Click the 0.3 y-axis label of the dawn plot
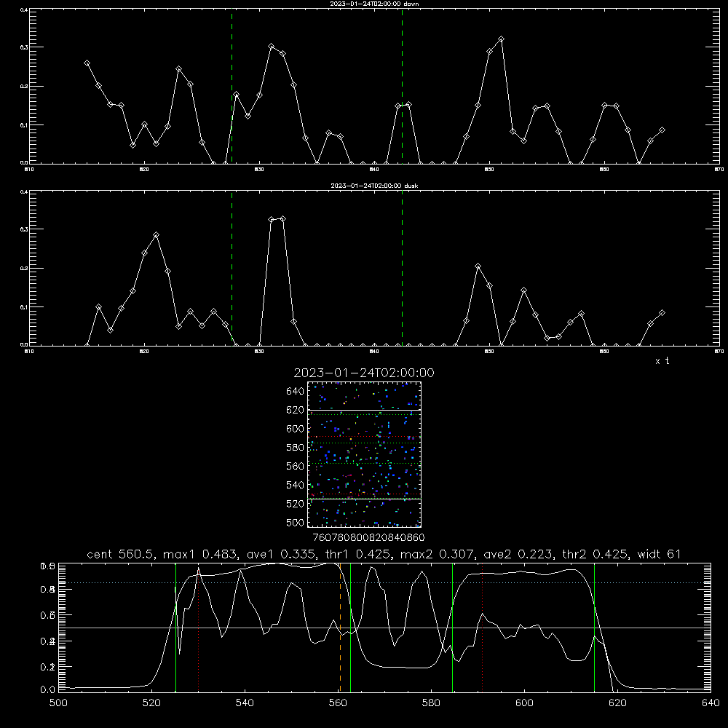728x728 pixels. (x=25, y=47)
